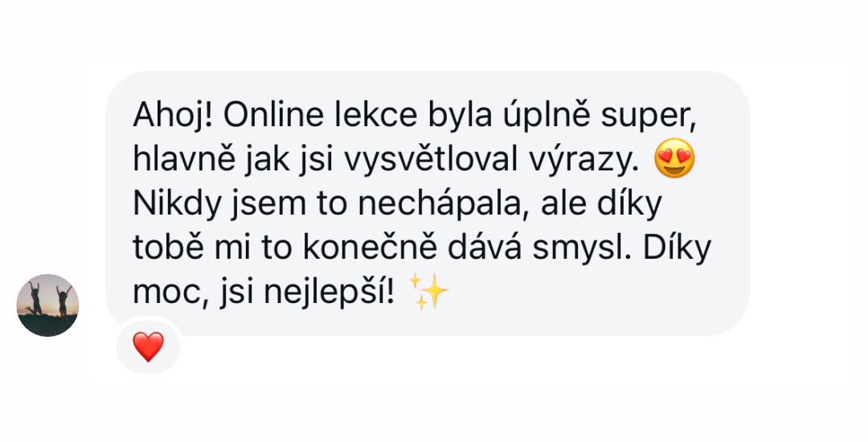The image size is (868, 442).
Task: Click the word "nejlepší!" on the last line
Action: point(329,293)
